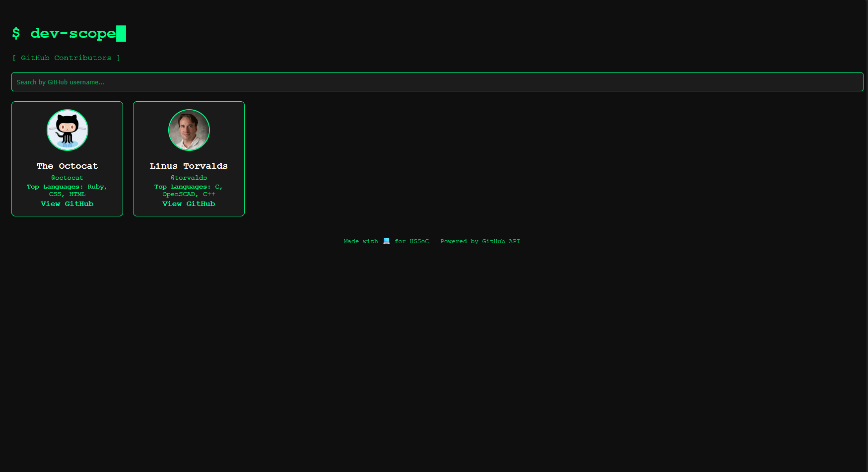Click the GitHub username search field
Viewport: 868px width, 472px height.
pyautogui.click(x=437, y=82)
